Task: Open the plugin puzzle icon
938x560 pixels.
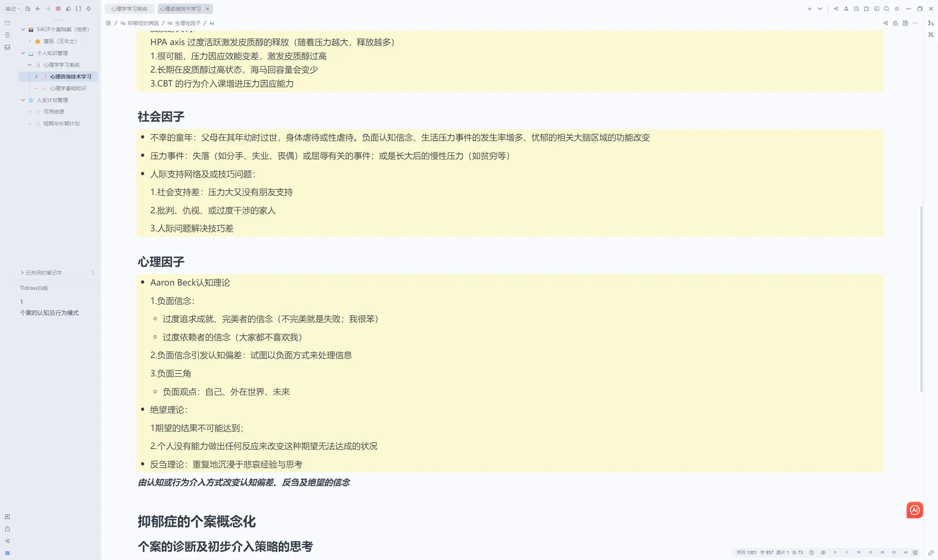Action: [866, 9]
